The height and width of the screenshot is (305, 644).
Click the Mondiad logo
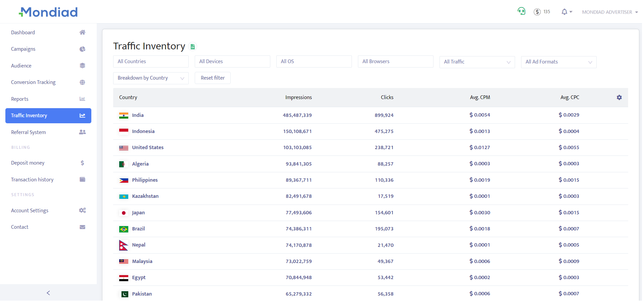coord(48,12)
